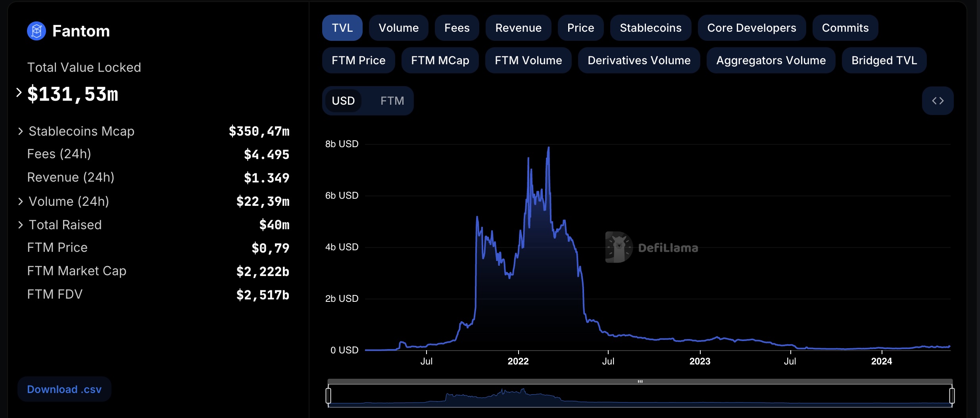Click left handle of time range slider
This screenshot has width=980, height=418.
(x=329, y=395)
